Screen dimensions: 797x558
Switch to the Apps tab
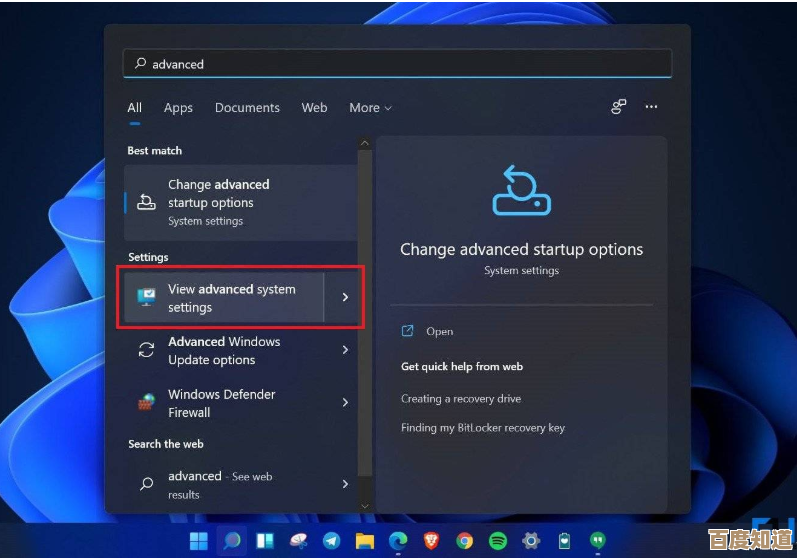coord(178,108)
